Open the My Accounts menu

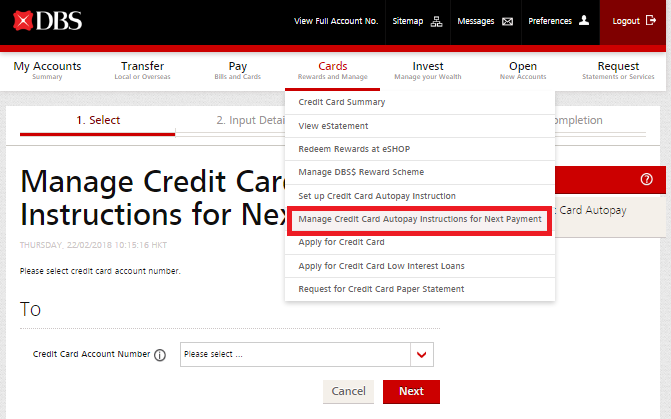point(47,70)
